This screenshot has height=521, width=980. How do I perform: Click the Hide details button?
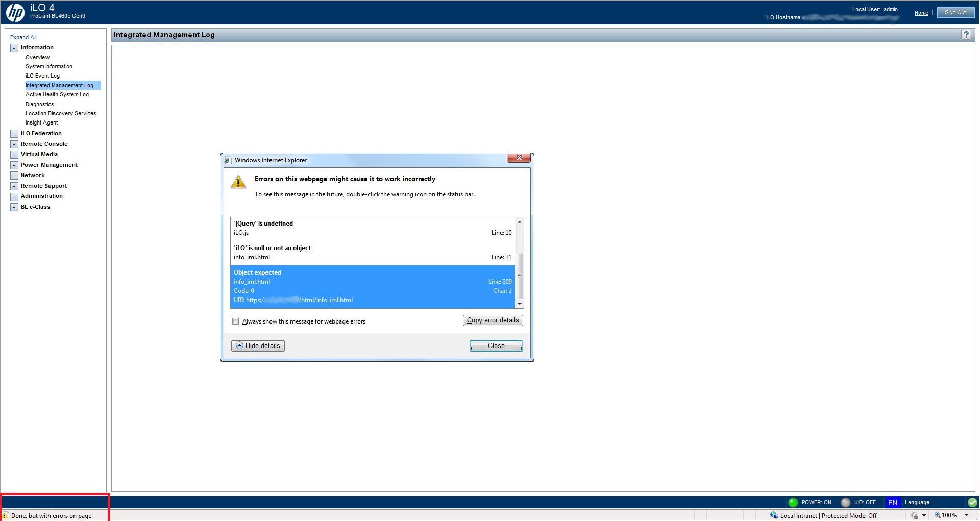(x=258, y=346)
